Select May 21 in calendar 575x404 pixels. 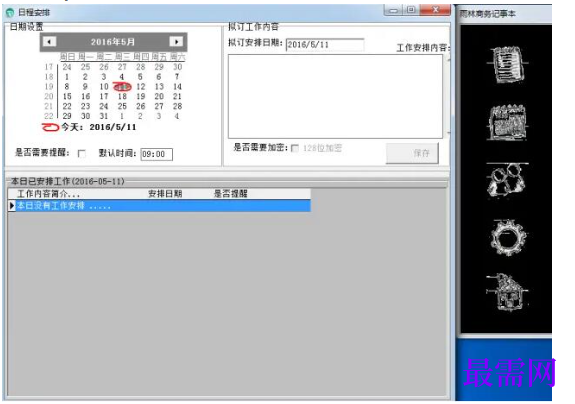click(177, 96)
